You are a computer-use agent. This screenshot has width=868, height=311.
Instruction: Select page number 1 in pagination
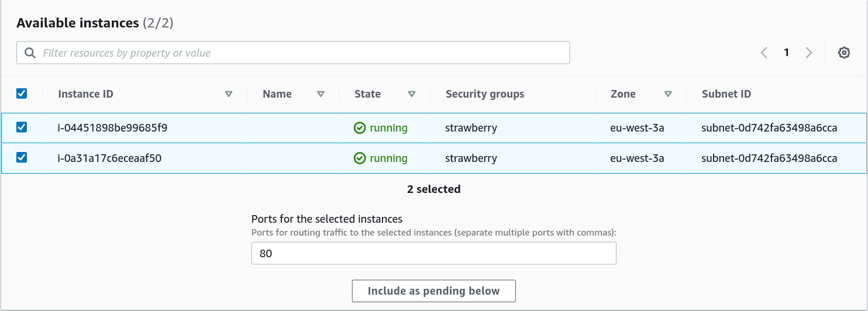[787, 53]
